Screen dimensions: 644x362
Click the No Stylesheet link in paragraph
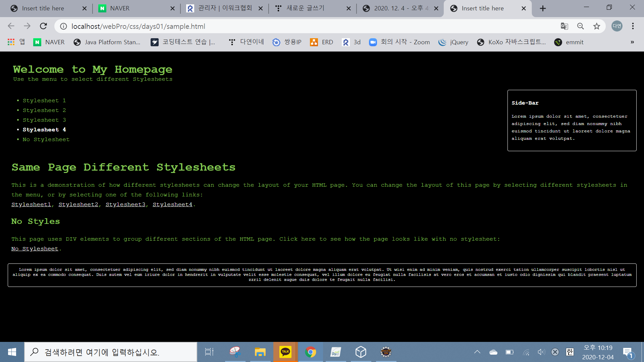pos(35,249)
